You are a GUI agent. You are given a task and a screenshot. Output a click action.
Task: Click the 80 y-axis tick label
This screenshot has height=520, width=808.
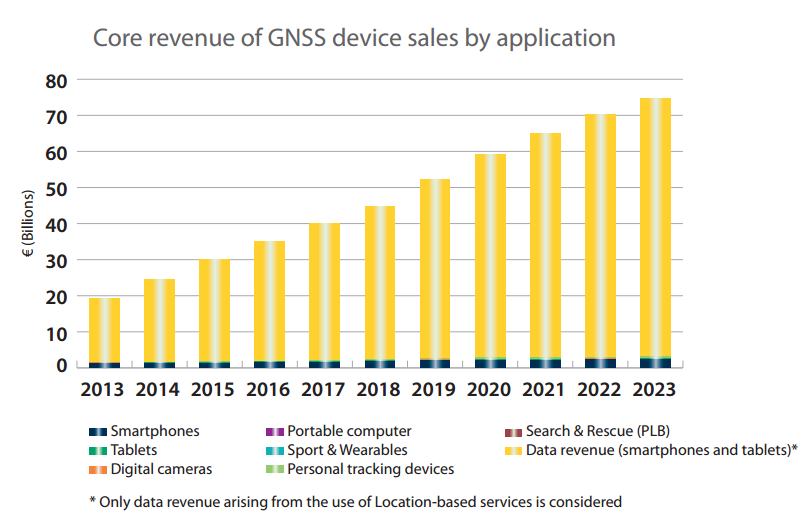[55, 80]
